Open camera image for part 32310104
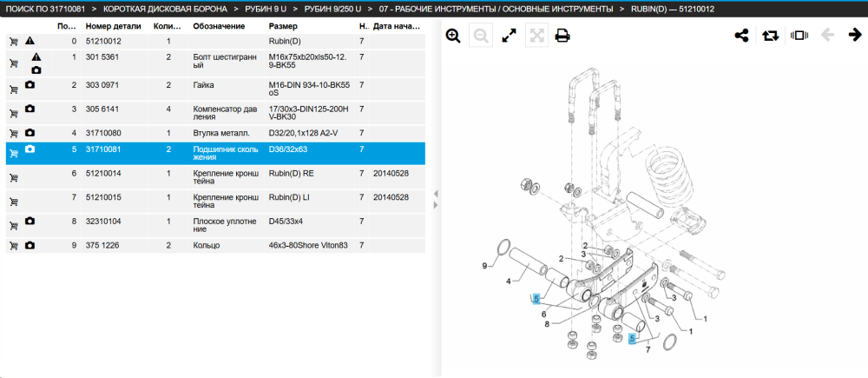 pos(30,221)
